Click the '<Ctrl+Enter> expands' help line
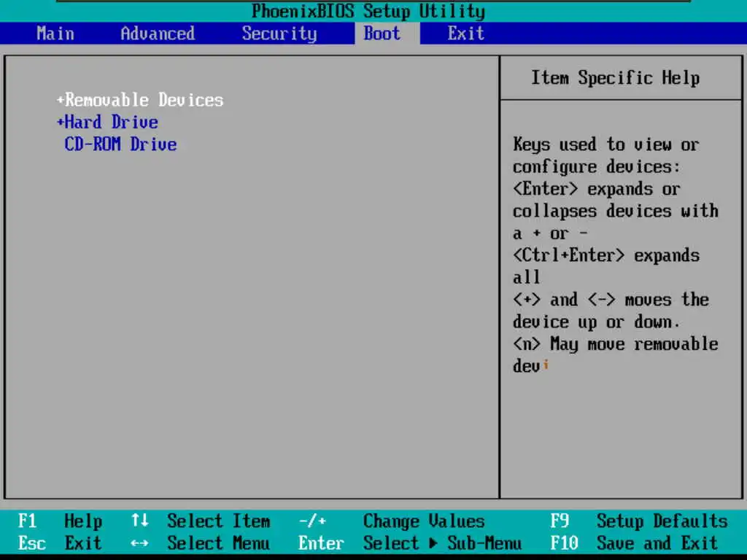This screenshot has height=560, width=747. click(606, 255)
